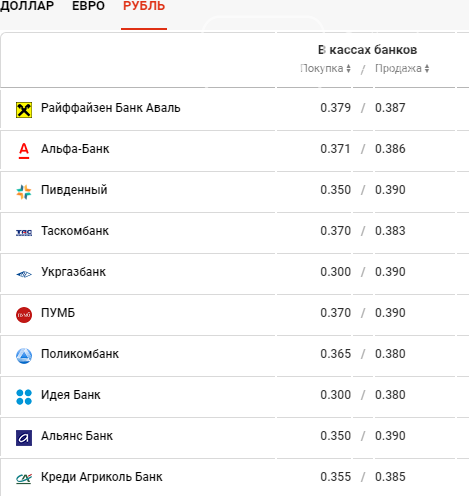Open the Креди Агриколь Банк link
The width and height of the screenshot is (469, 496).
102,477
